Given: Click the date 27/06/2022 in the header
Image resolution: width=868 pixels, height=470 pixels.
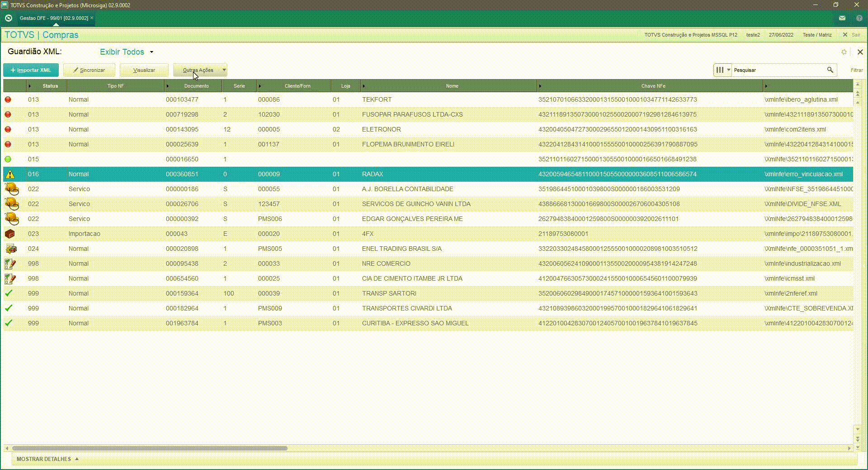Looking at the screenshot, I should click(781, 35).
